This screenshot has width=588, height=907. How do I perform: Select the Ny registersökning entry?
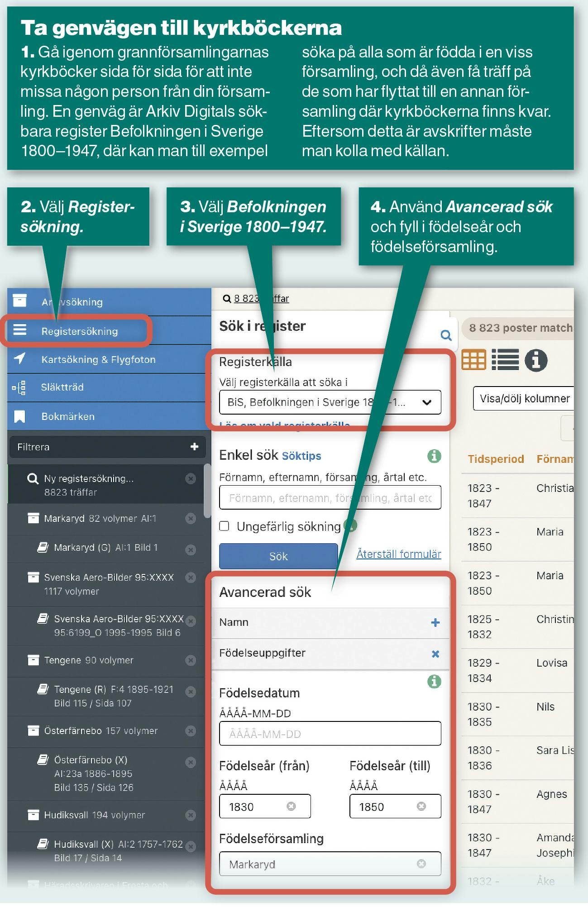click(x=106, y=485)
